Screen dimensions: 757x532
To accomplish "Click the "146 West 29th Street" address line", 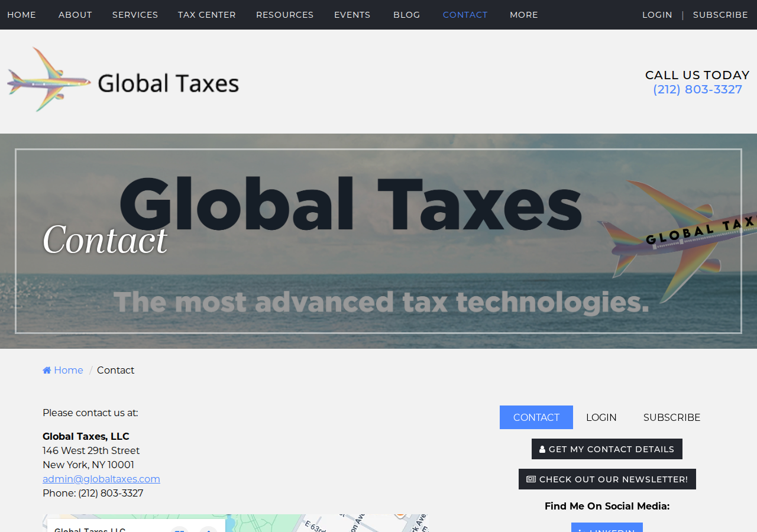I will 91,450.
